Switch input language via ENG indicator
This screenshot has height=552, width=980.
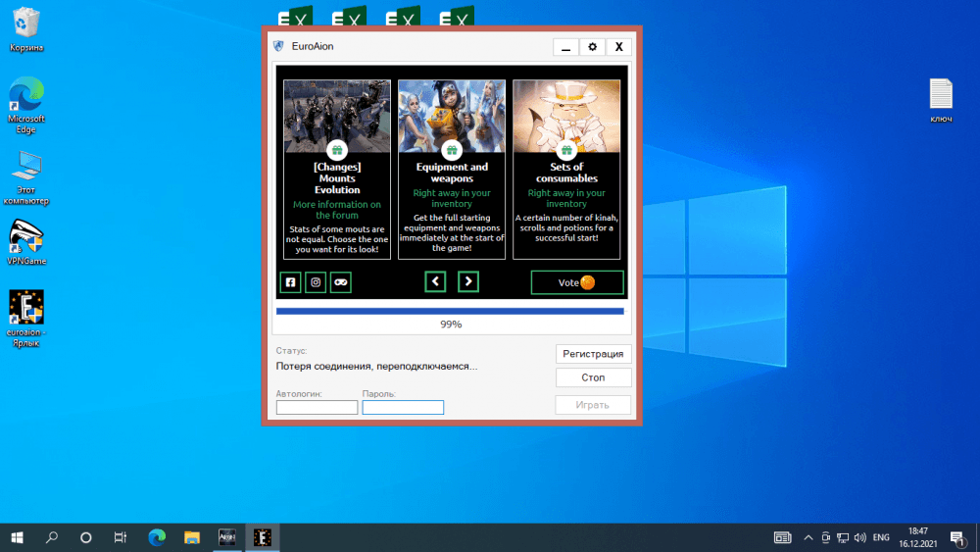coord(881,537)
